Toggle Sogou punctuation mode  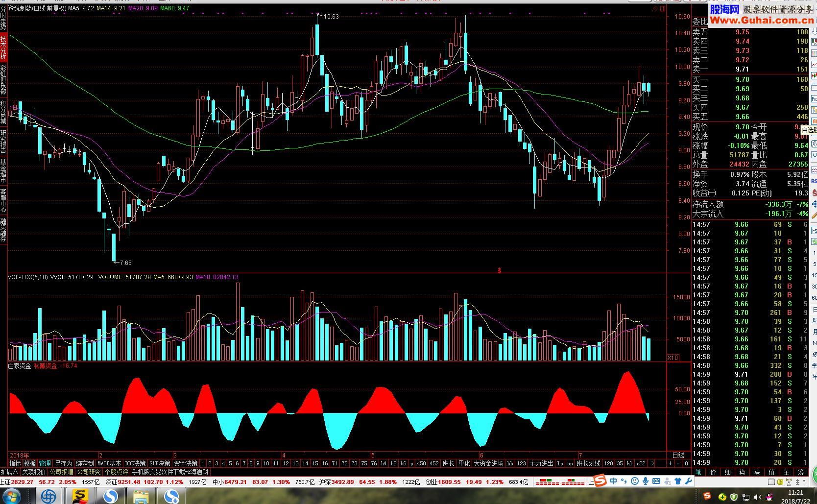point(624,481)
